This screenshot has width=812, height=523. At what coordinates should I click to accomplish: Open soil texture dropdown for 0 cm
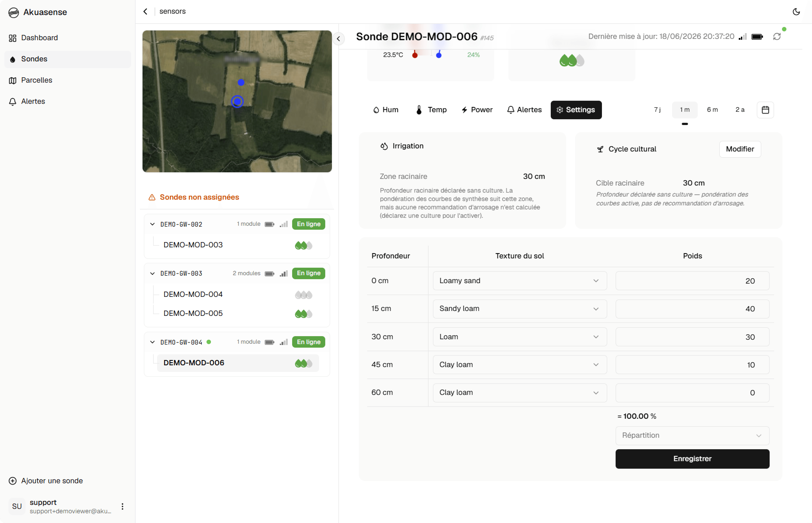(520, 281)
